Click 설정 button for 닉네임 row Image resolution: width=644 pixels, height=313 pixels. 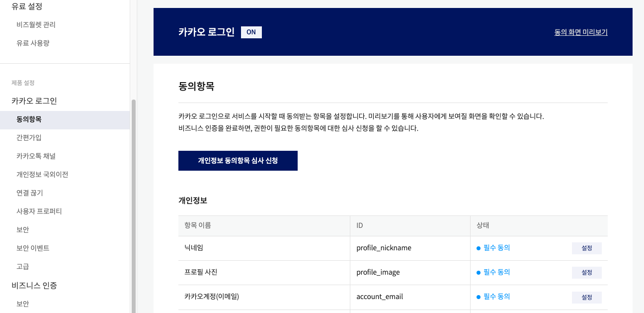click(587, 248)
